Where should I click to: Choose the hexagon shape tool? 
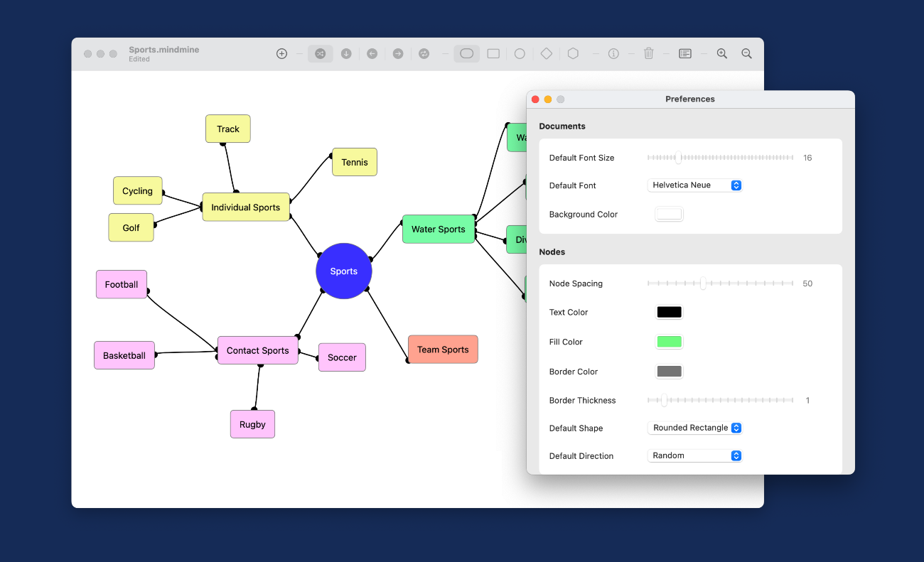[x=573, y=54]
